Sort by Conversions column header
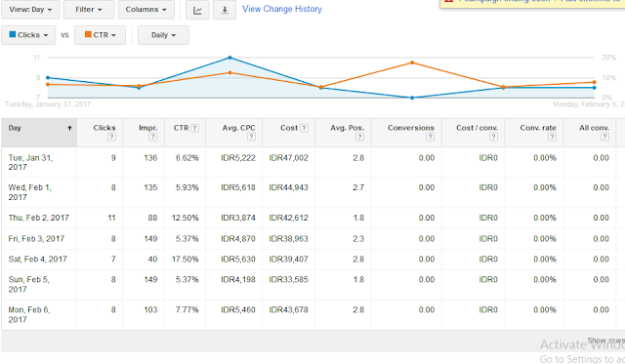 pyautogui.click(x=411, y=128)
